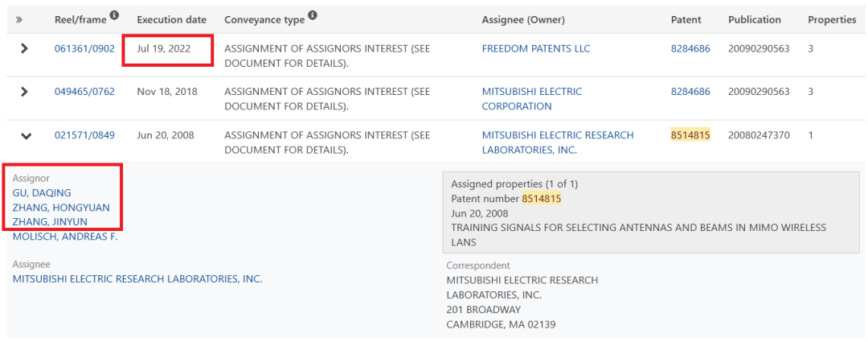The height and width of the screenshot is (342, 868).
Task: Open Assignee link in expanded details
Action: click(x=137, y=278)
